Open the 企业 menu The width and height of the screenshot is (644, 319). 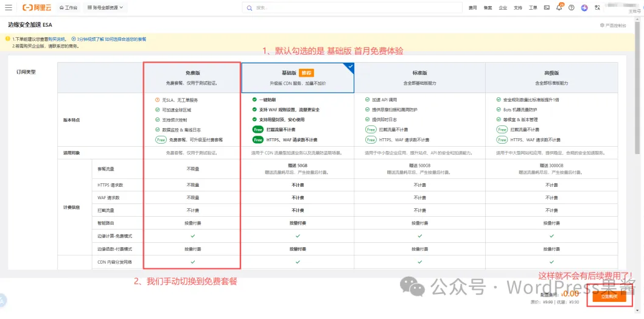pos(503,7)
